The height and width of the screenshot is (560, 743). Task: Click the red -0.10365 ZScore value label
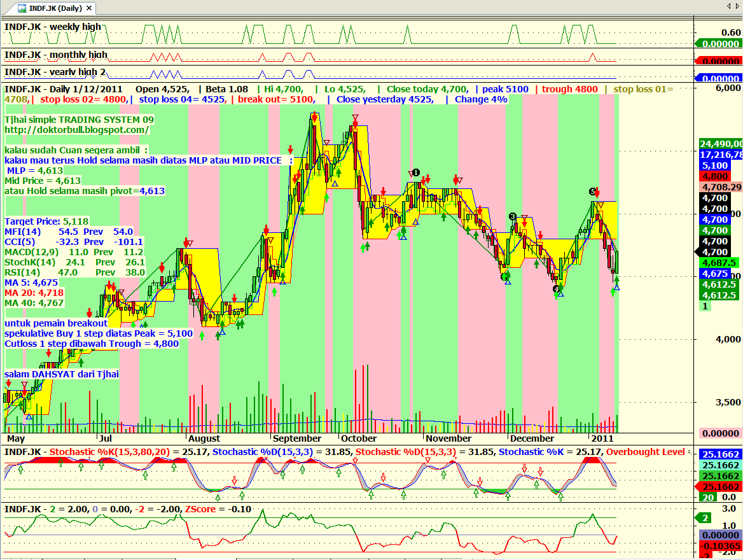721,546
